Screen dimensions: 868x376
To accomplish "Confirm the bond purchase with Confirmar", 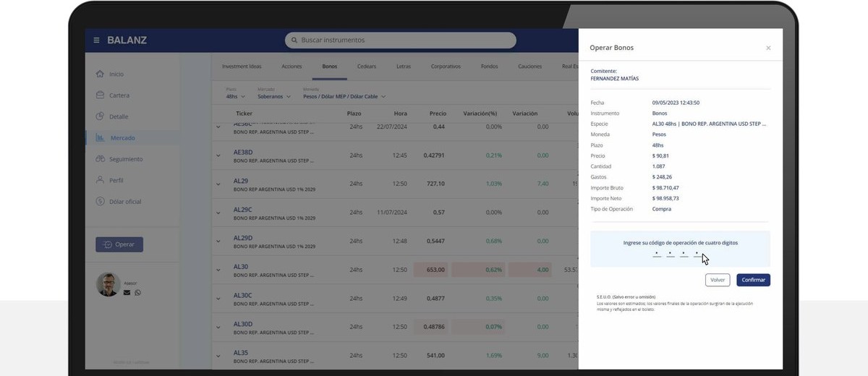I will [x=753, y=280].
